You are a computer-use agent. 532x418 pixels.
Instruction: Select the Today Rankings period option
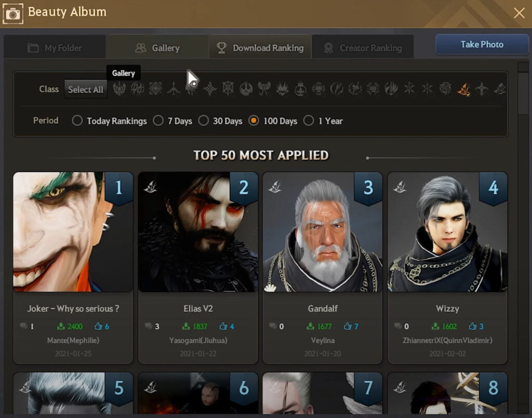[x=77, y=120]
